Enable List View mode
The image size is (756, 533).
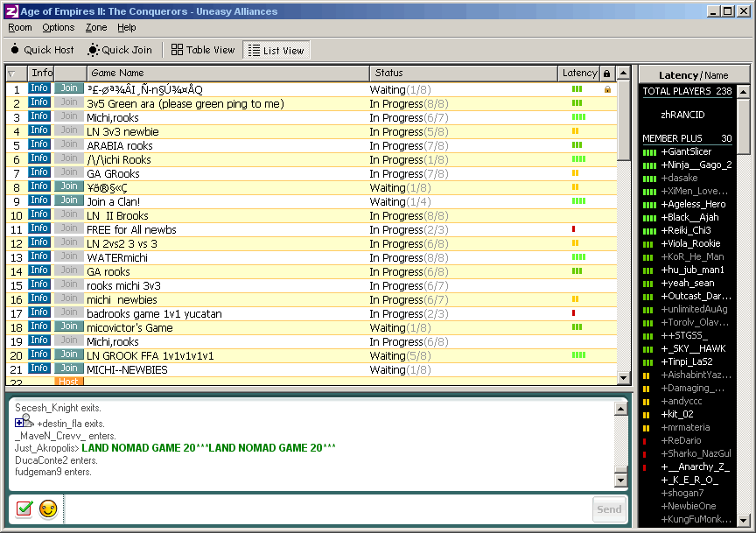(276, 51)
